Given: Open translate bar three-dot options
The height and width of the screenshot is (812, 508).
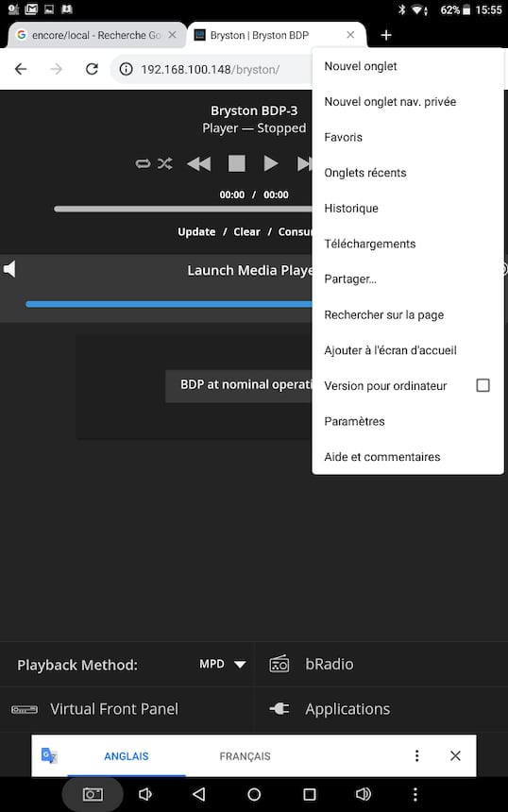Looking at the screenshot, I should pos(416,755).
